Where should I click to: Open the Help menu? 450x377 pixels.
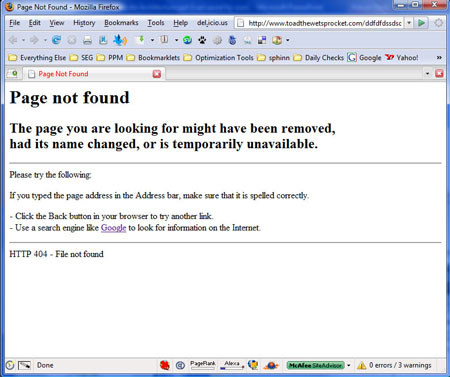click(181, 23)
